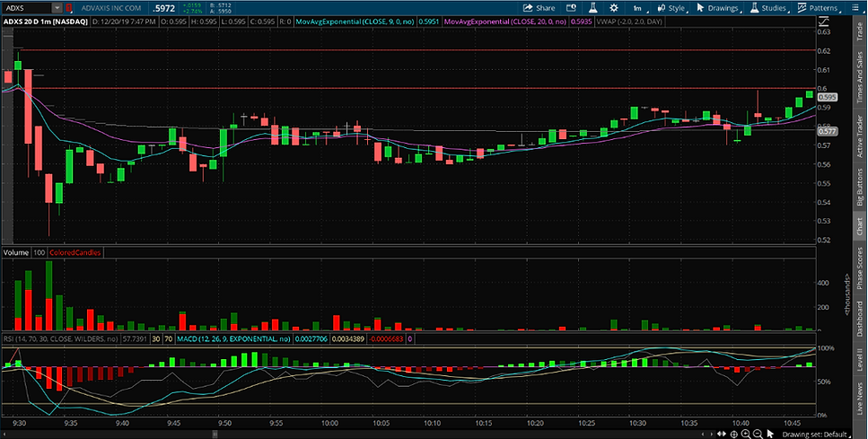Image resolution: width=868 pixels, height=439 pixels.
Task: Click the 0.5951 EMA 9 value
Action: [428, 22]
